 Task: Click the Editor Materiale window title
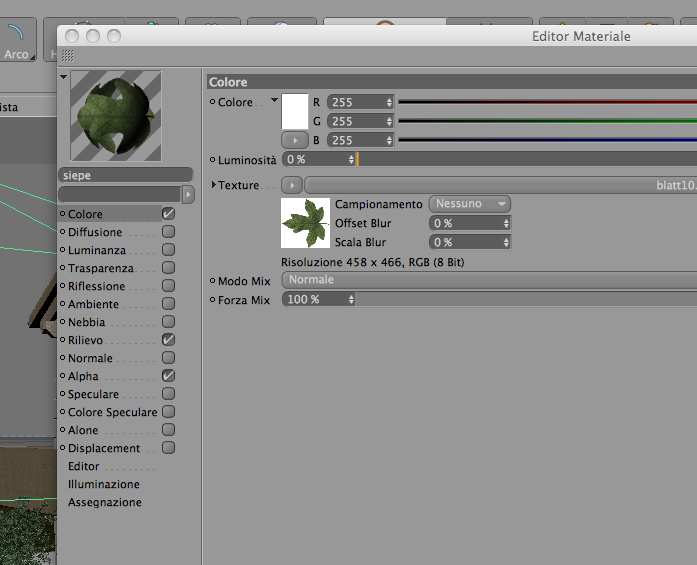click(581, 36)
